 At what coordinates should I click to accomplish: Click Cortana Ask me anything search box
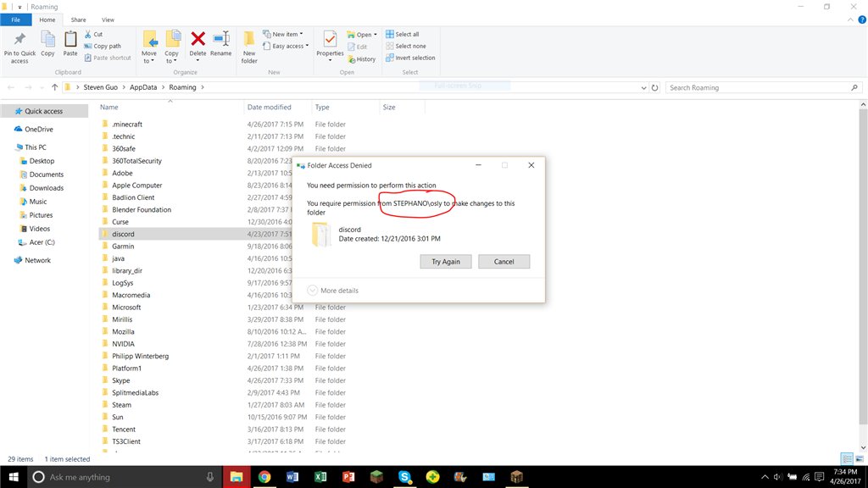click(x=124, y=477)
